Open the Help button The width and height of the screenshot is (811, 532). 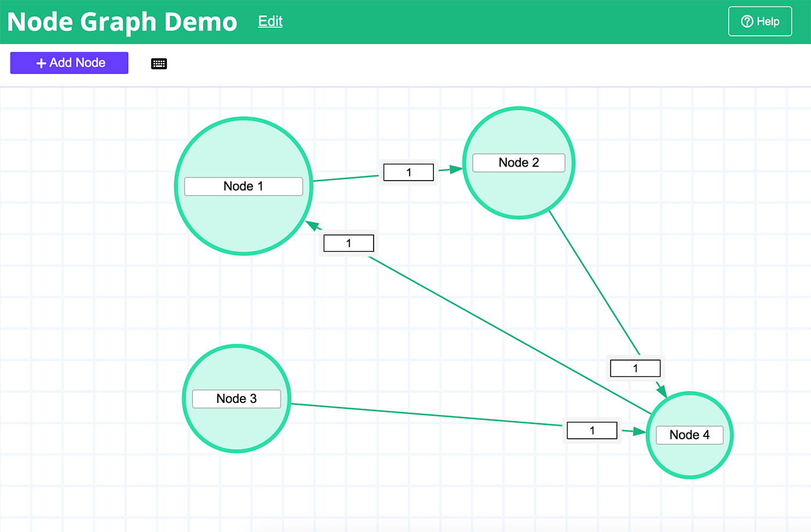(x=760, y=21)
